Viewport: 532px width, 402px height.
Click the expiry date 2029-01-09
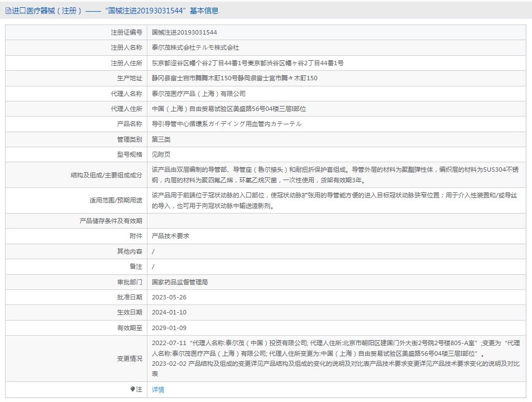coord(169,328)
